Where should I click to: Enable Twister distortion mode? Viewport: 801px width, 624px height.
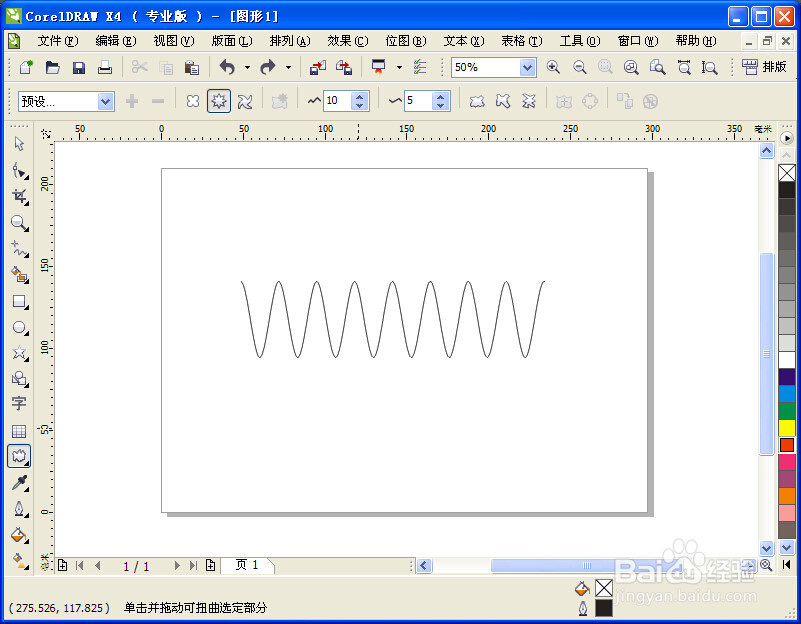coord(245,101)
